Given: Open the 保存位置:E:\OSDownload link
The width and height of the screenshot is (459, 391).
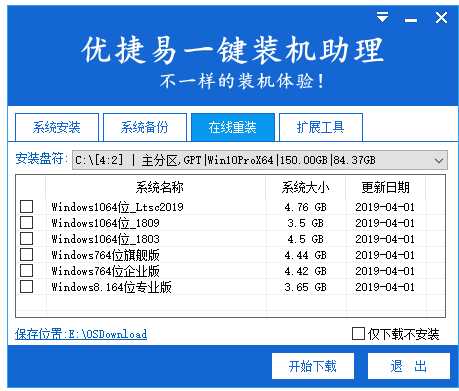Looking at the screenshot, I should (x=81, y=334).
